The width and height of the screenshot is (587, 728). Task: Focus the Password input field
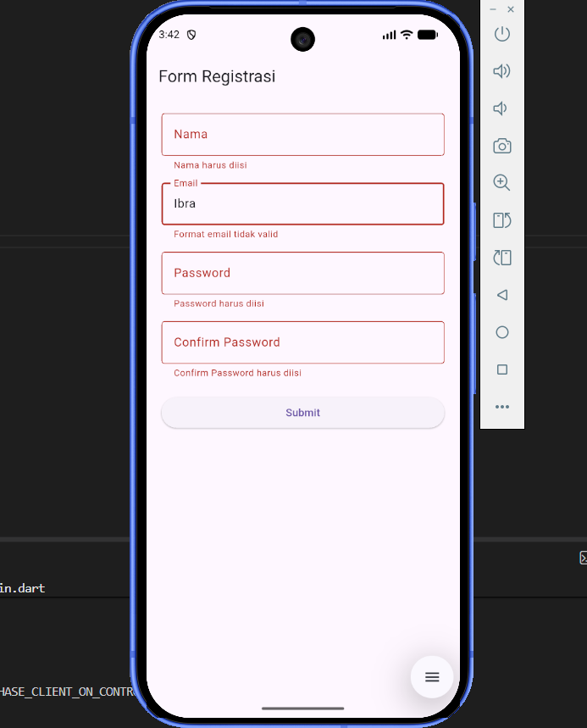click(302, 273)
